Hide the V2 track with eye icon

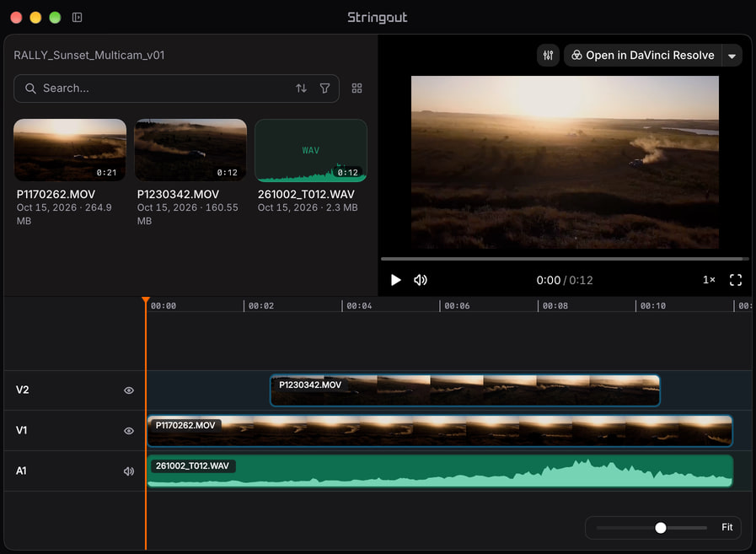[129, 390]
